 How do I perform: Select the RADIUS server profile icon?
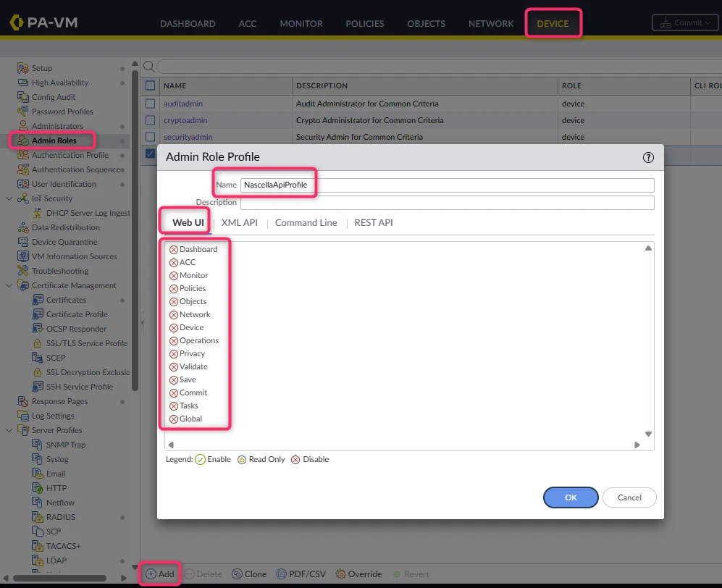[38, 517]
